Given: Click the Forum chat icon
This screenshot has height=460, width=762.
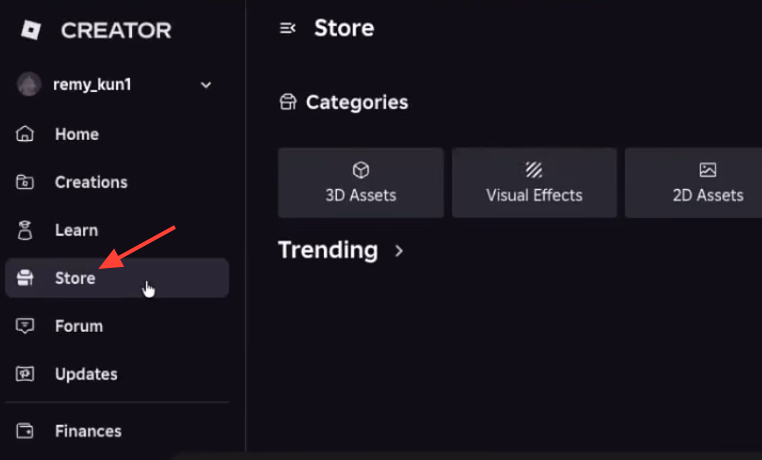Looking at the screenshot, I should (x=25, y=326).
